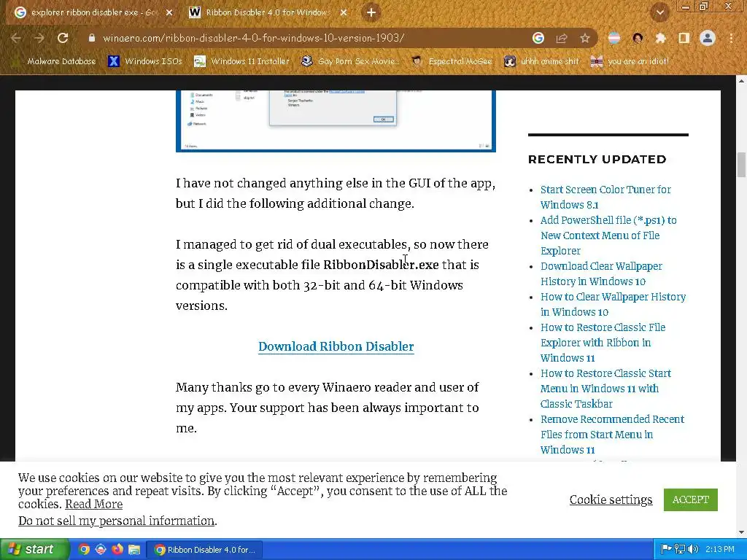The height and width of the screenshot is (560, 747).
Task: Click the browser back arrow
Action: [16, 38]
